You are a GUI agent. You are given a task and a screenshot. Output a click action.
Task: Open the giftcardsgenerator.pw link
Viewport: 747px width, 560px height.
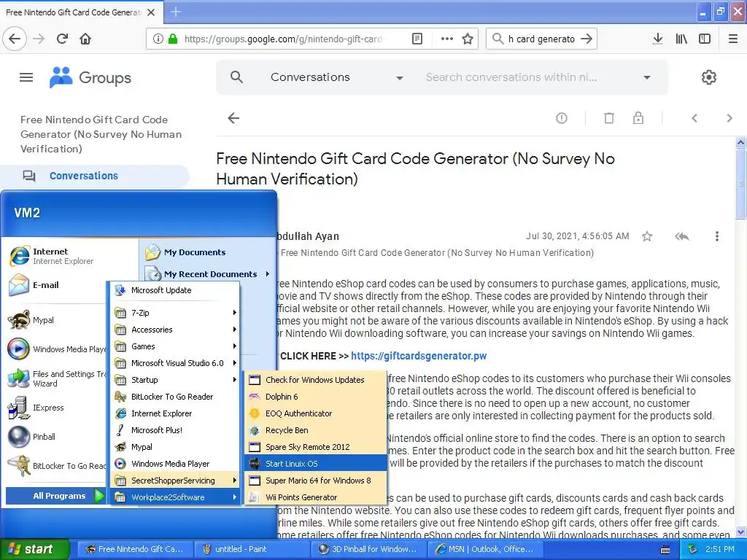point(419,356)
